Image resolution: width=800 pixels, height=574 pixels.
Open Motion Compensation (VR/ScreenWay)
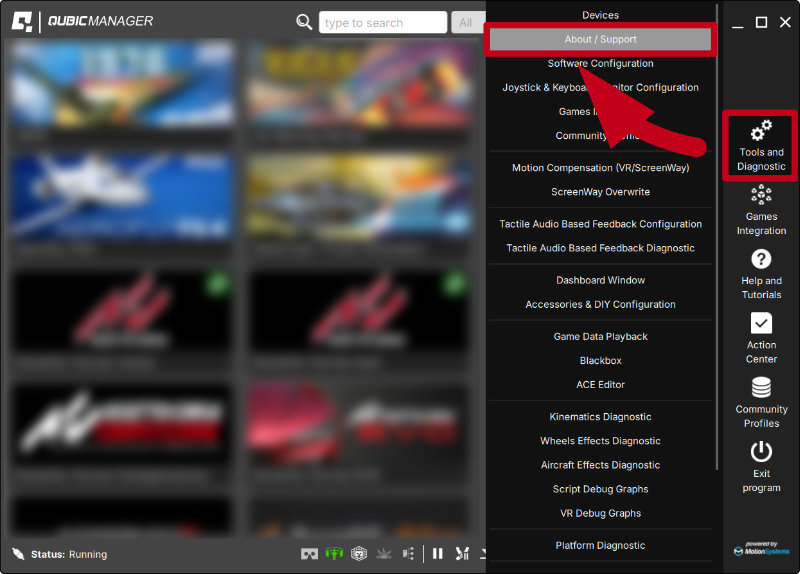click(x=600, y=168)
